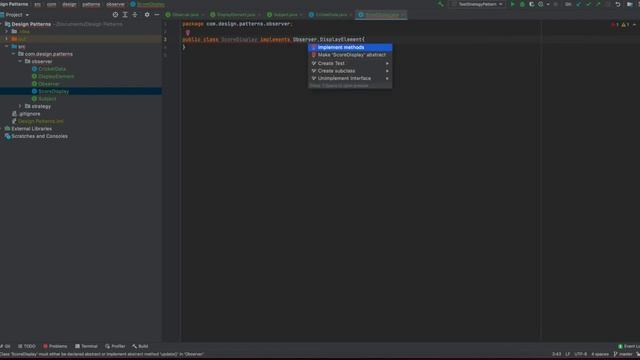
Task: Choose Make 'ScoreDisplay' abstract option
Action: pos(350,55)
